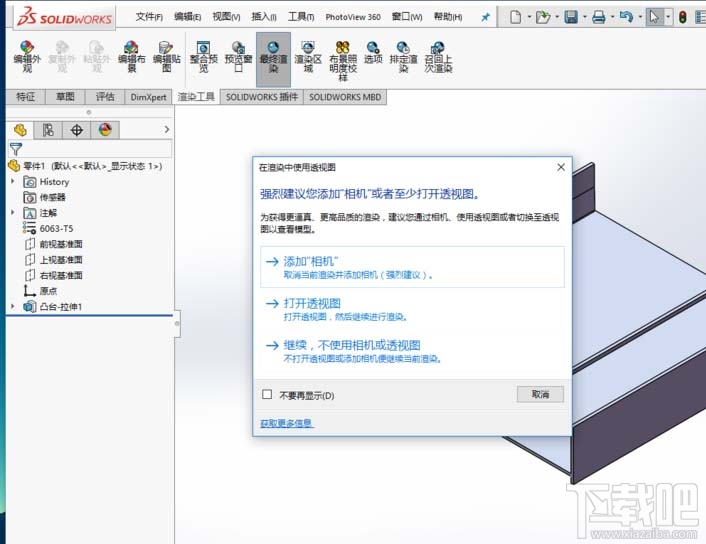The width and height of the screenshot is (706, 544).
Task: Select the 前视基准面 plane
Action: click(x=53, y=244)
